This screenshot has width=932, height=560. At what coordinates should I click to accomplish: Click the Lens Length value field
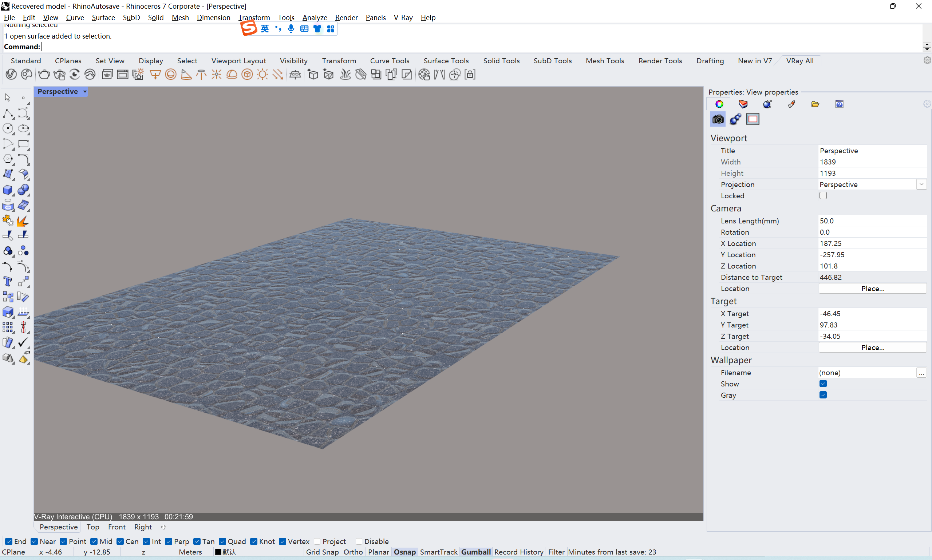click(872, 221)
